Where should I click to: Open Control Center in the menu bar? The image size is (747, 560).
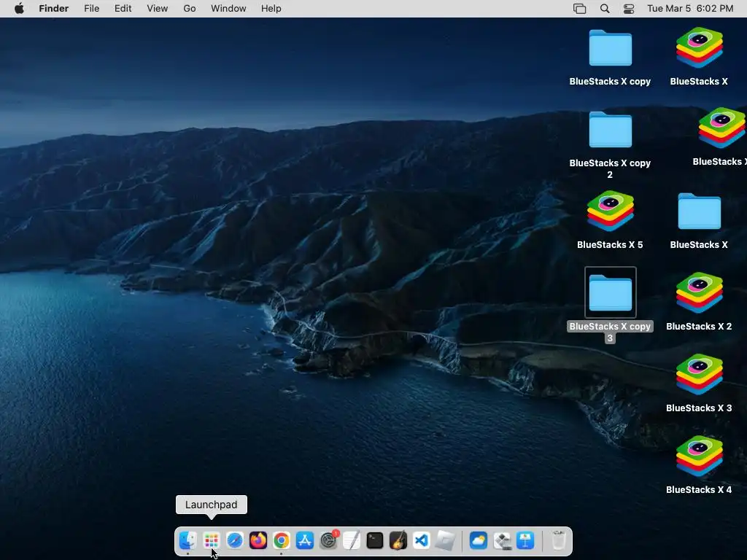click(629, 9)
